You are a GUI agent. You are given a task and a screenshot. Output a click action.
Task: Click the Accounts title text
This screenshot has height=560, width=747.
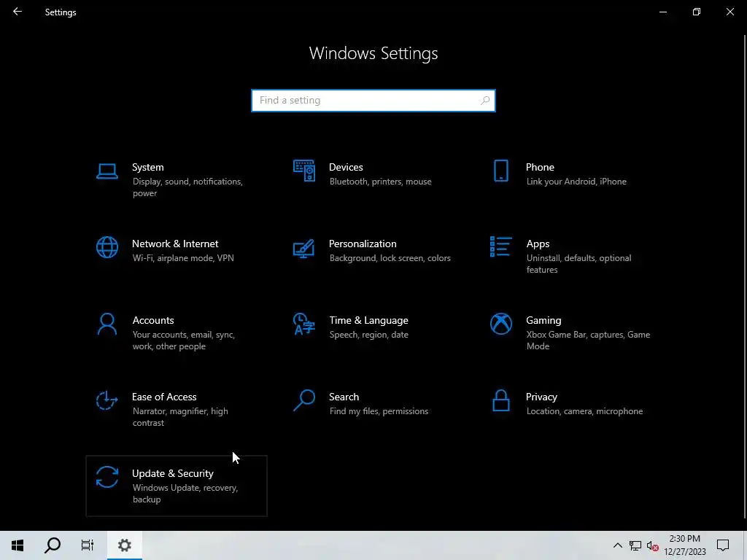point(153,321)
